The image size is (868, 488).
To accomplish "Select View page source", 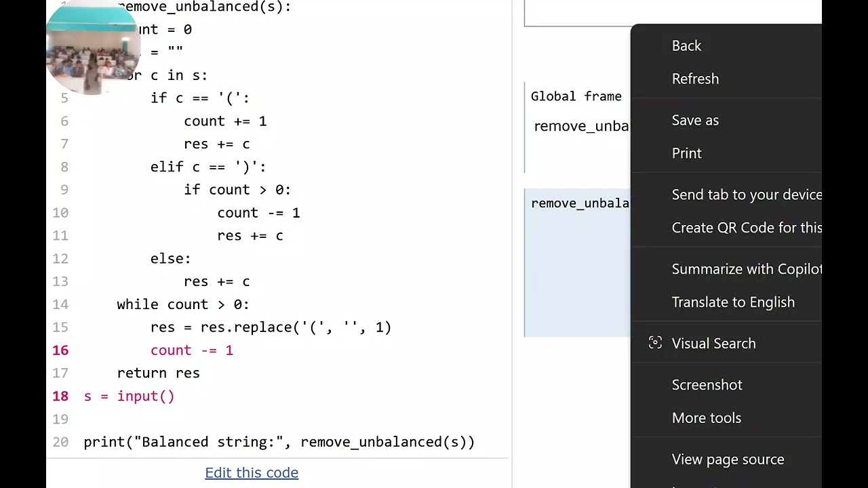I will [x=726, y=460].
